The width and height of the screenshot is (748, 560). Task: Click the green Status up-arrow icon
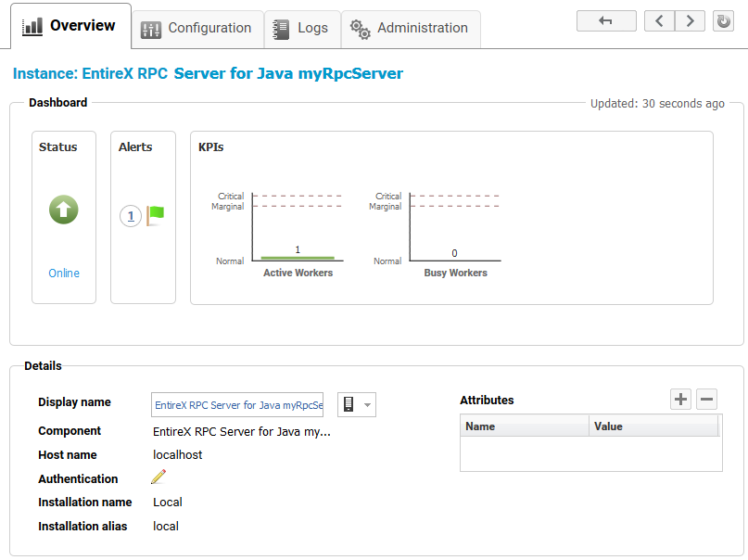(63, 210)
